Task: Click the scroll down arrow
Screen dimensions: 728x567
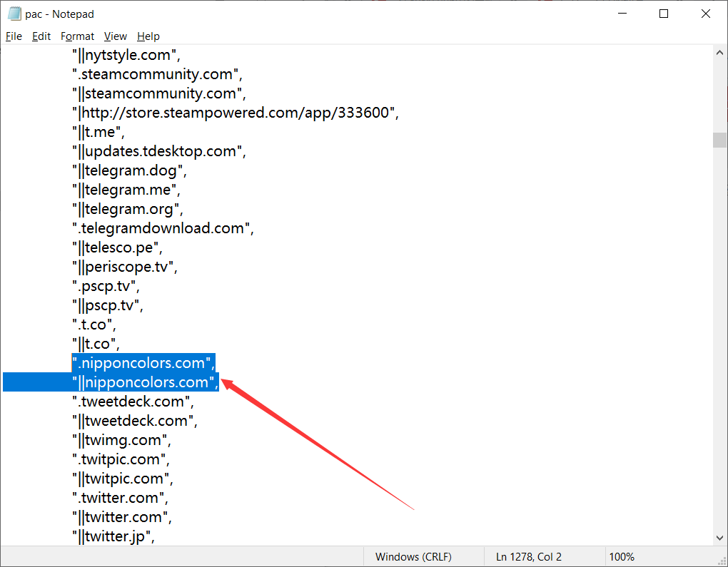Action: tap(719, 538)
